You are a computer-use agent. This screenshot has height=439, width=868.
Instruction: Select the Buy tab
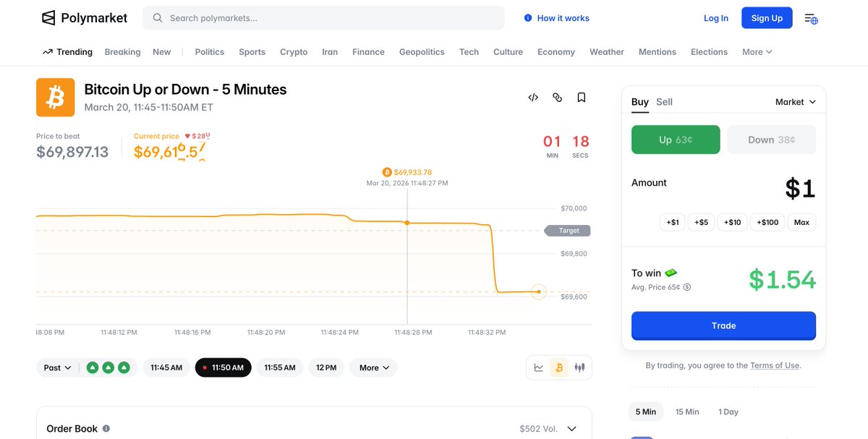[x=640, y=102]
